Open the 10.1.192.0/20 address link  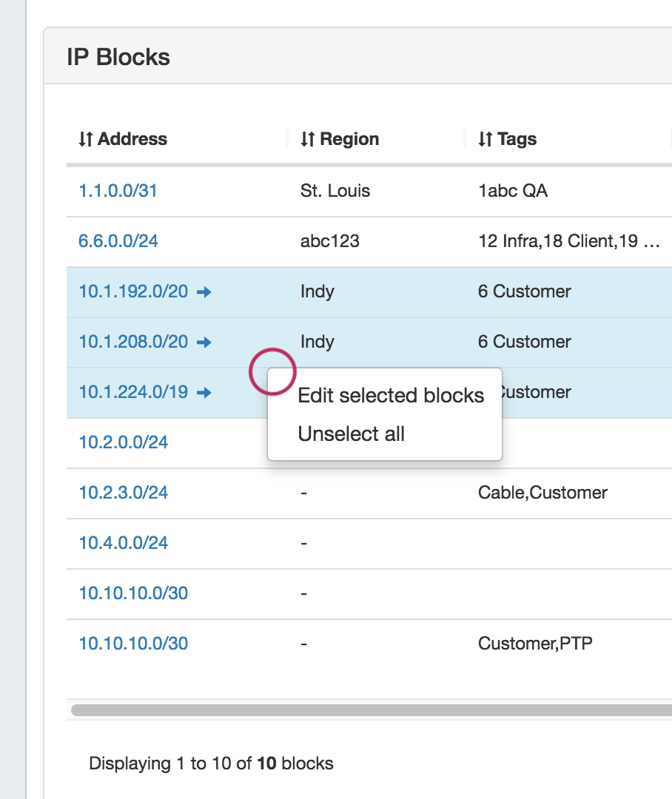click(133, 291)
